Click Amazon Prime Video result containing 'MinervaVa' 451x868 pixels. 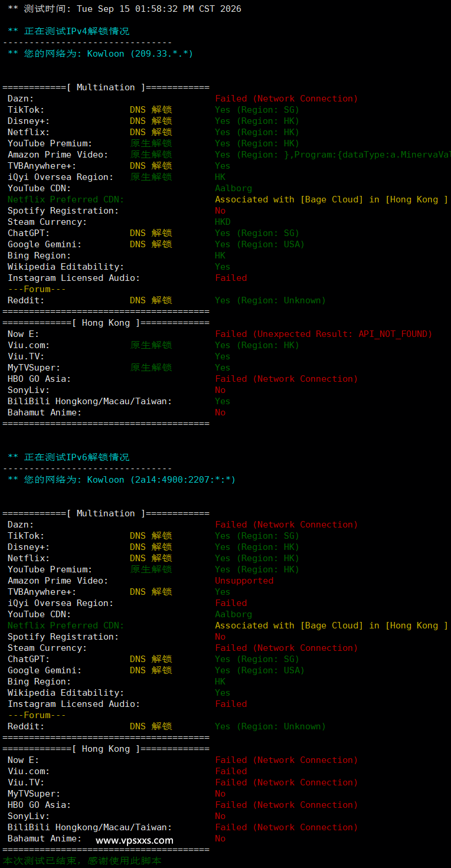333,155
